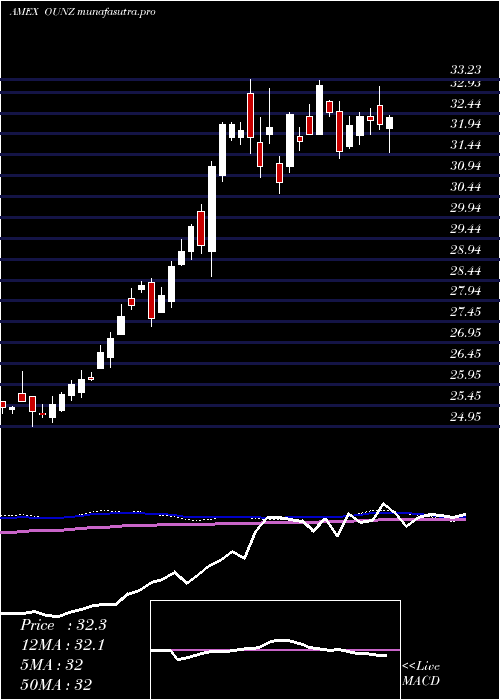Click the 25.95 price axis label
The width and height of the screenshot is (500, 700).
pyautogui.click(x=466, y=375)
